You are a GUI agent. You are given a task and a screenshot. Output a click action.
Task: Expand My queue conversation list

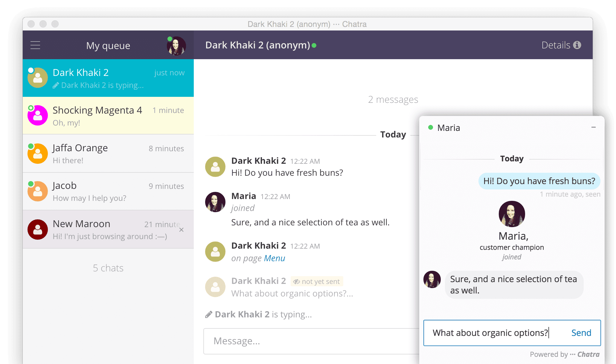tap(36, 45)
